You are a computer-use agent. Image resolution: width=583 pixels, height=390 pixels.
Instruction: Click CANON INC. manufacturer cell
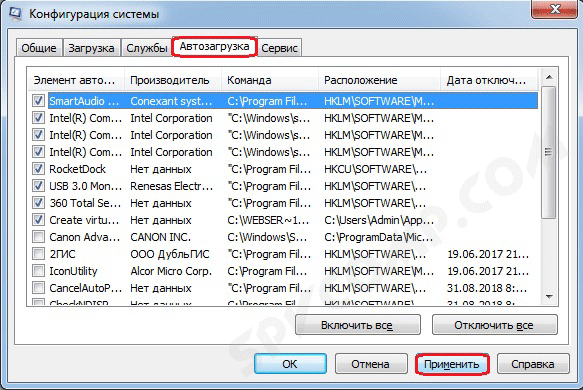pos(161,237)
